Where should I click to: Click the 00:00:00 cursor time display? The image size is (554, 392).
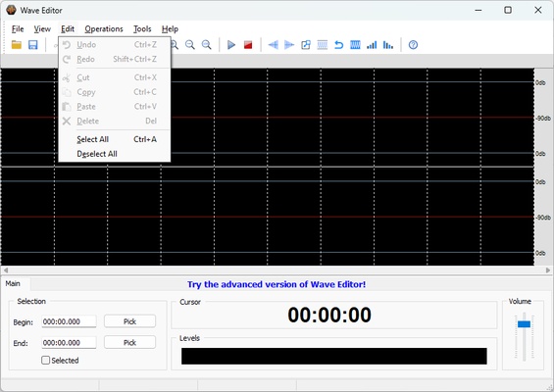[329, 315]
